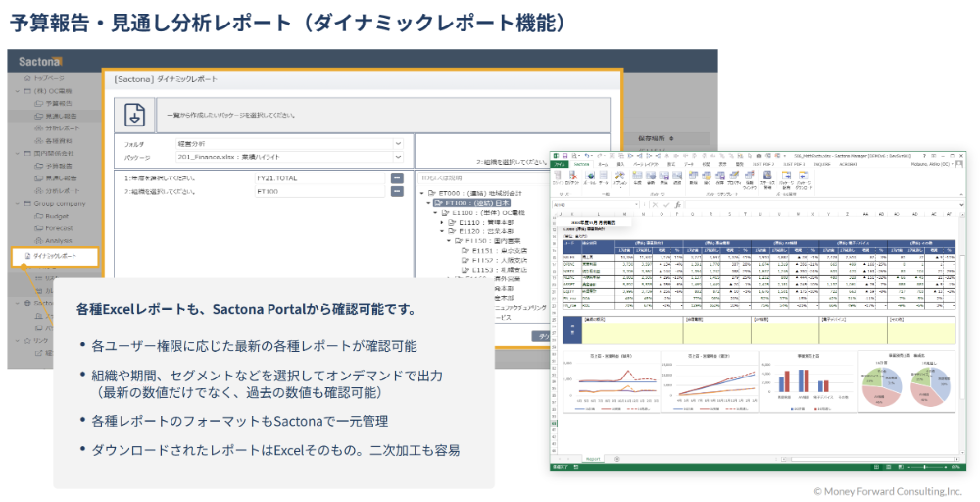The width and height of the screenshot is (980, 502).
Task: Click the ET100 input field
Action: tap(320, 192)
